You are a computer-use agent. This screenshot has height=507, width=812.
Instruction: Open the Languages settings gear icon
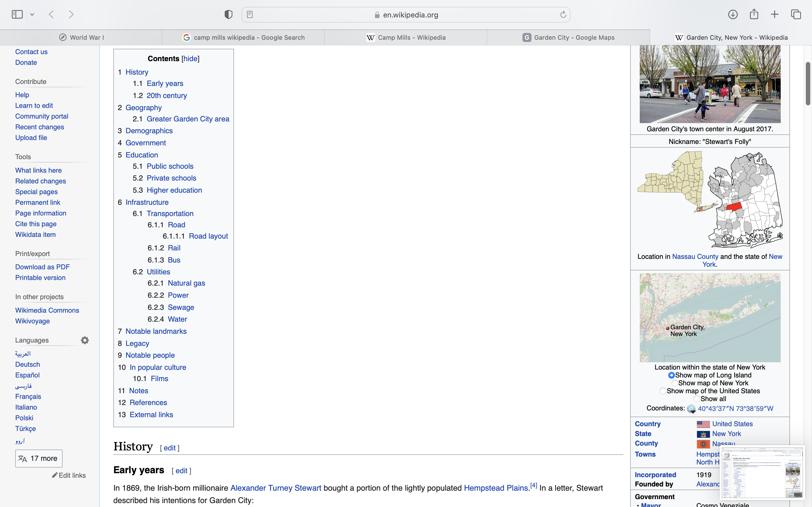pos(85,340)
